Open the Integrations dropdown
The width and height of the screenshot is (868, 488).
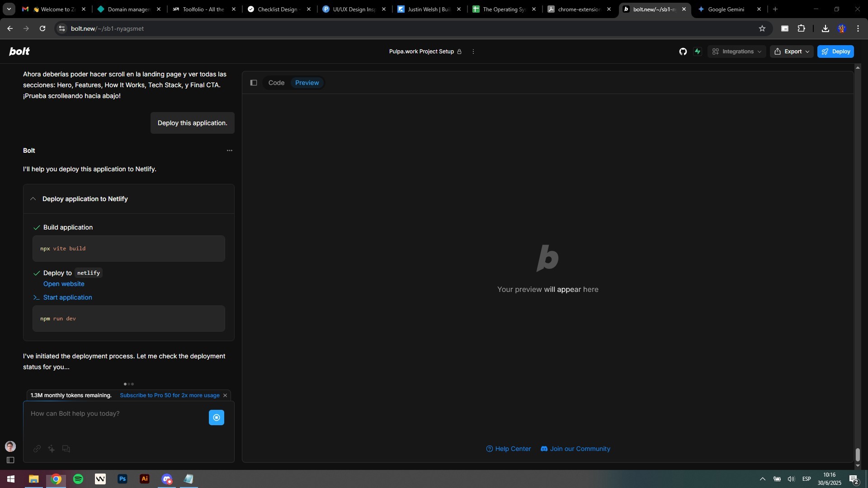pyautogui.click(x=736, y=52)
